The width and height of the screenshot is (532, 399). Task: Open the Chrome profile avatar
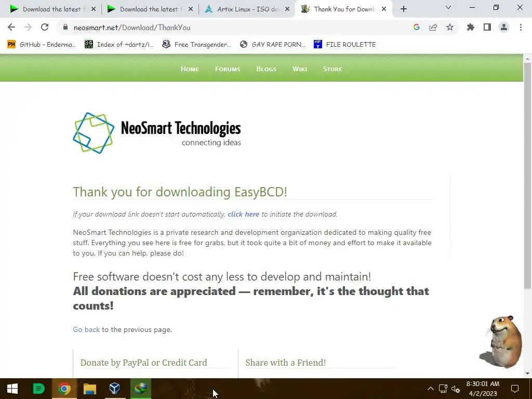tap(504, 27)
